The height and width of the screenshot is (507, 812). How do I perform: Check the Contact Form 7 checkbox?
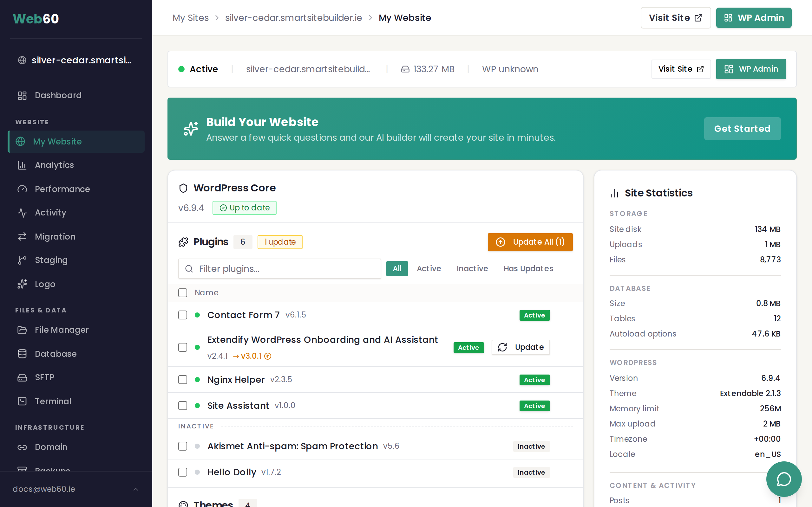(182, 315)
